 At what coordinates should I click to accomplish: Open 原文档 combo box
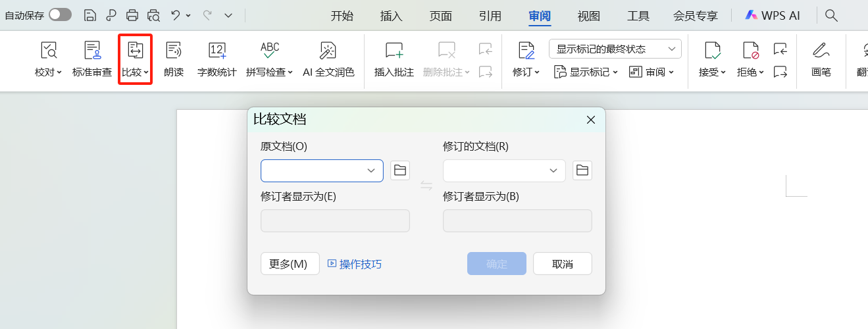click(x=322, y=170)
